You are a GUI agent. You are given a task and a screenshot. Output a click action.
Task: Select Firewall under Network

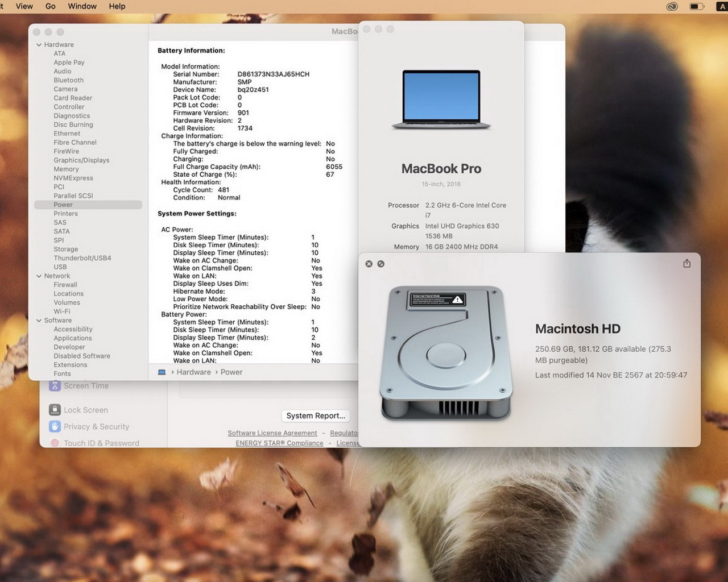point(65,285)
